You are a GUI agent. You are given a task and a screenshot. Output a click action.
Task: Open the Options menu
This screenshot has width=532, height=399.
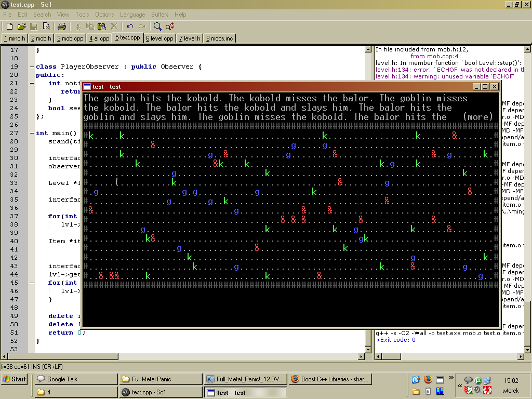coord(104,15)
